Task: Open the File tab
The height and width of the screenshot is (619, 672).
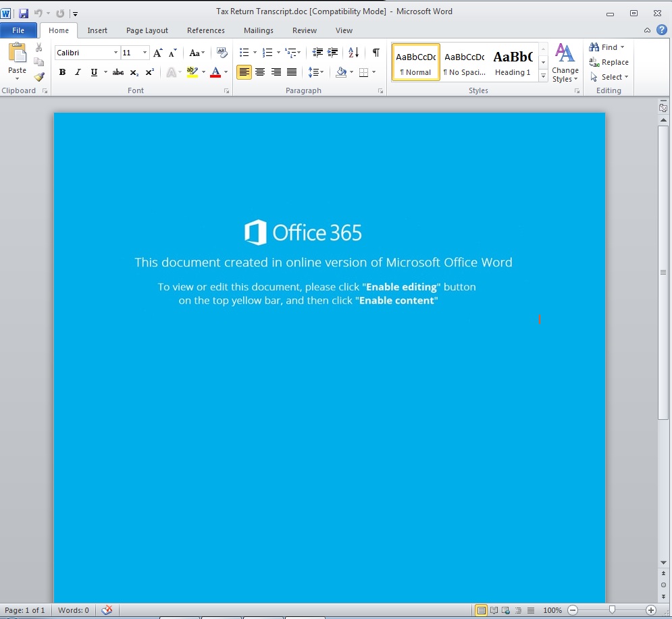Action: point(18,30)
